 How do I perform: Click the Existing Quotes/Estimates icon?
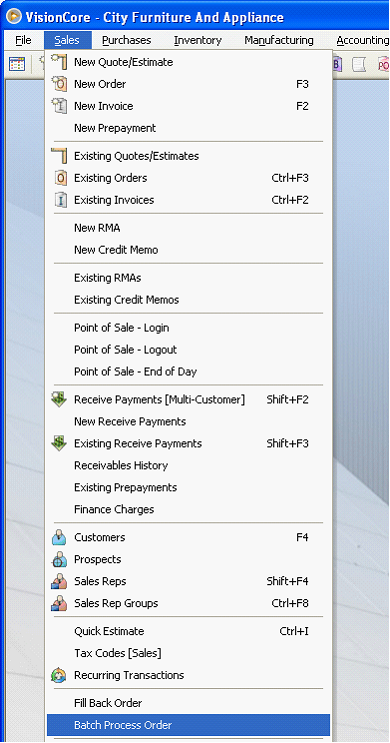(59, 156)
